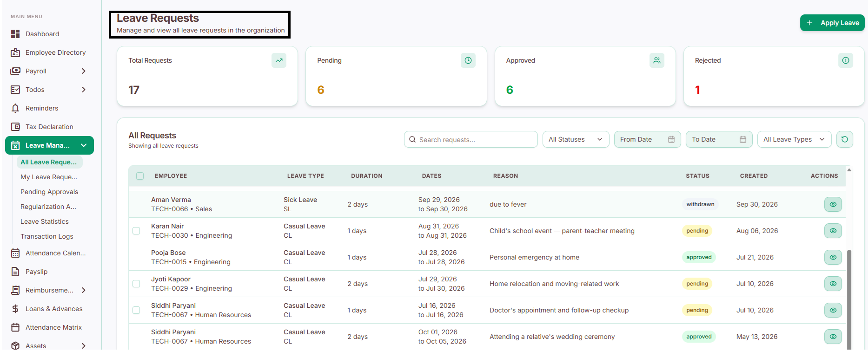The height and width of the screenshot is (351, 868).
Task: Click the Payslip document icon
Action: pos(15,272)
